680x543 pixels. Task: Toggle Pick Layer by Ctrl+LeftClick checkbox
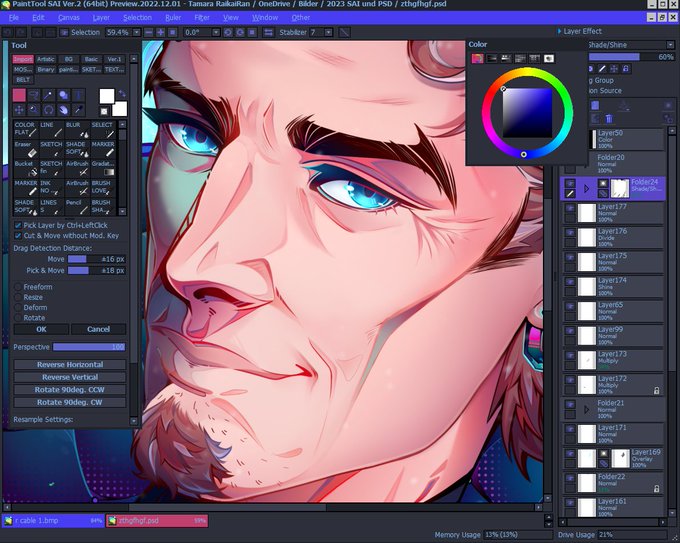18,225
